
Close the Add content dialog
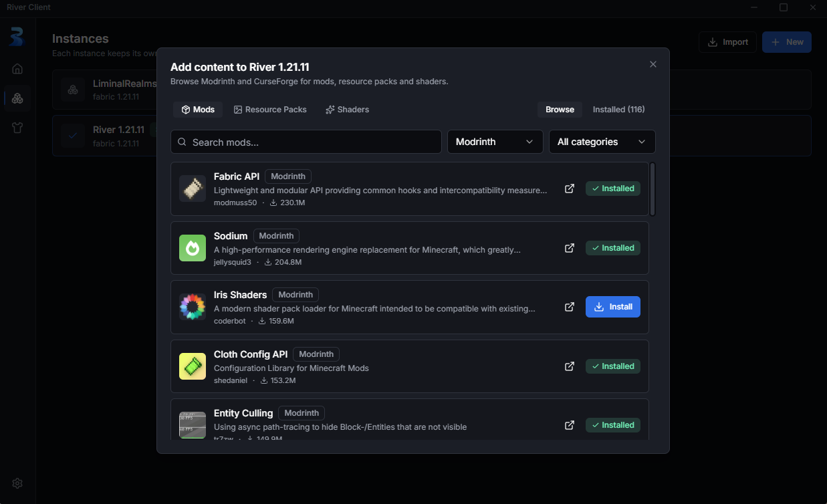pyautogui.click(x=653, y=64)
